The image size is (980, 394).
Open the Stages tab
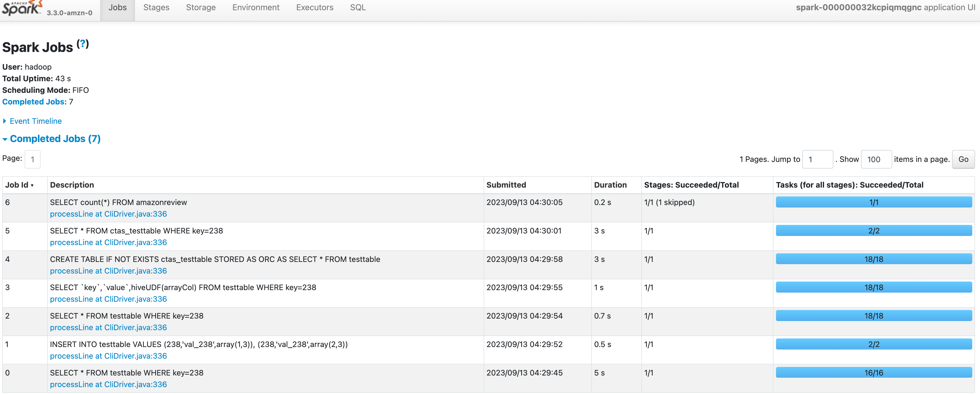(156, 8)
